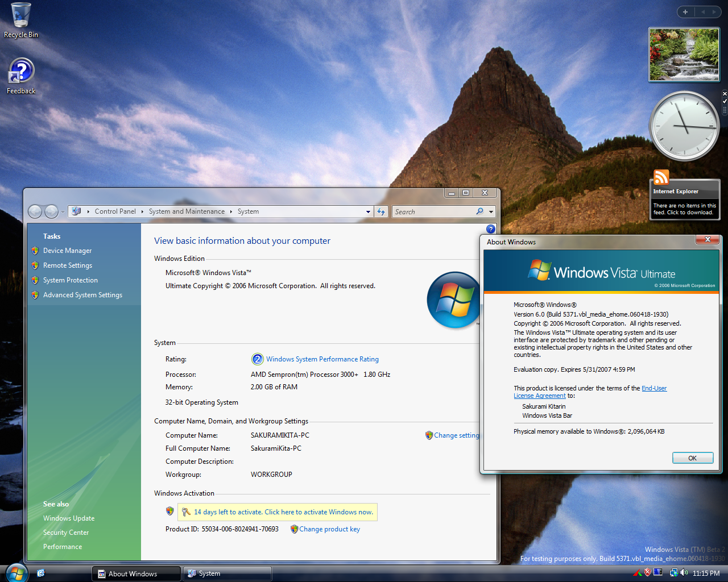
Task: Click the AMD Sempron processor text
Action: [x=320, y=375]
